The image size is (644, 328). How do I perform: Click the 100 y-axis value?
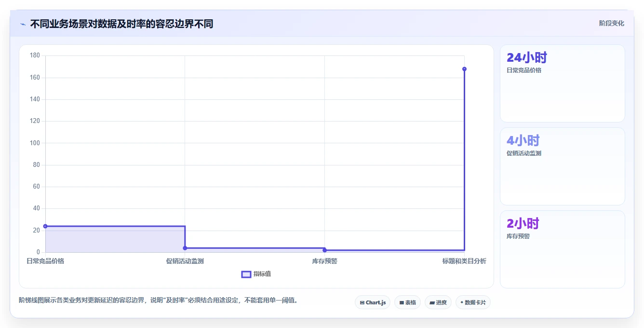coord(35,143)
